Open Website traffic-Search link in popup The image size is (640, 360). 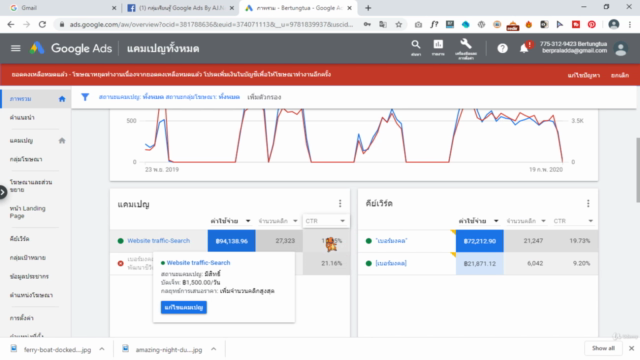(x=198, y=263)
